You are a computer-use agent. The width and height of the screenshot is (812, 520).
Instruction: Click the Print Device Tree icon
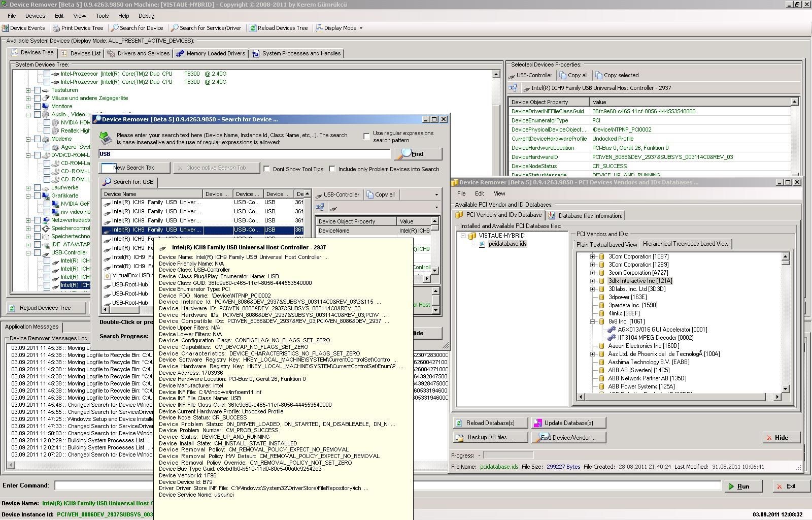point(56,28)
